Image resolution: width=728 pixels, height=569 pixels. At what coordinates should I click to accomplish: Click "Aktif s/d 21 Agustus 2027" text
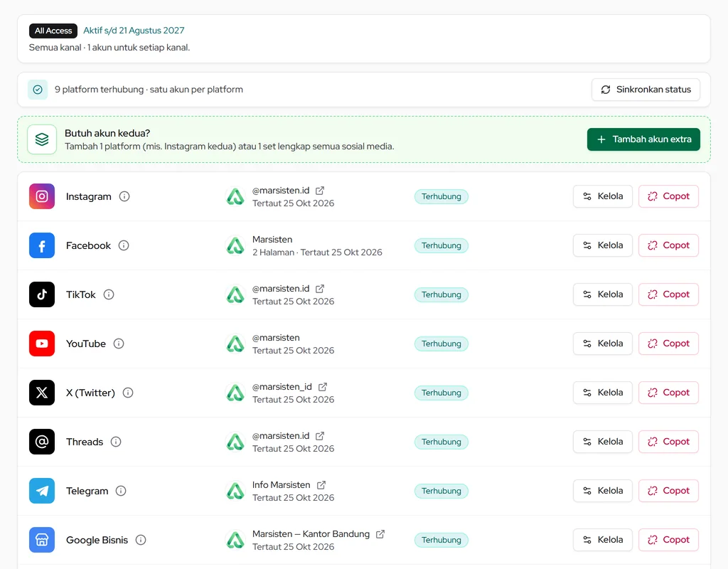(x=134, y=31)
